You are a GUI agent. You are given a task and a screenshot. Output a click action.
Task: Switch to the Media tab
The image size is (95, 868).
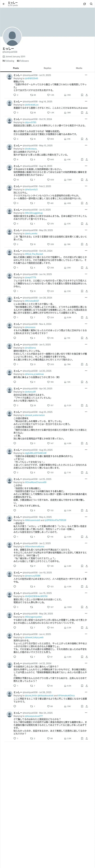79,68
